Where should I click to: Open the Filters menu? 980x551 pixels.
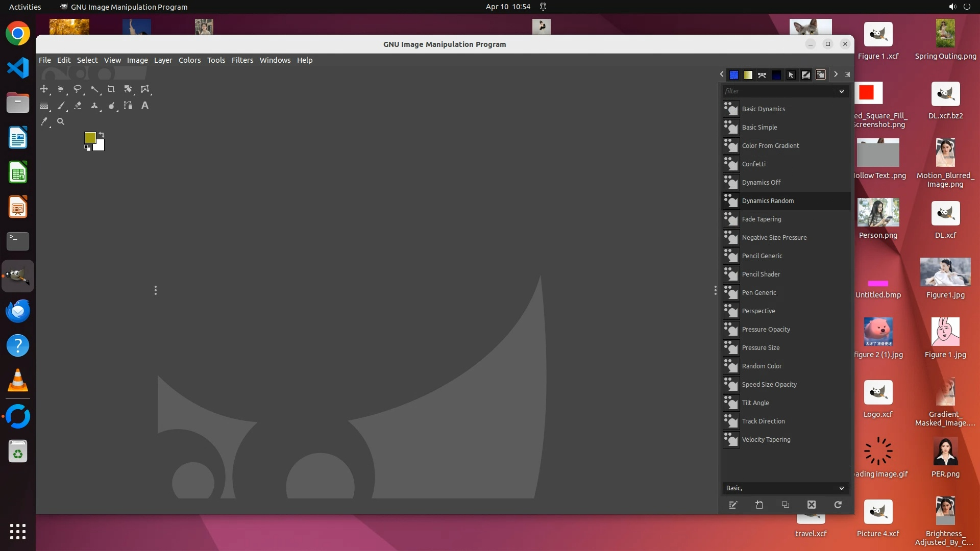(x=242, y=60)
